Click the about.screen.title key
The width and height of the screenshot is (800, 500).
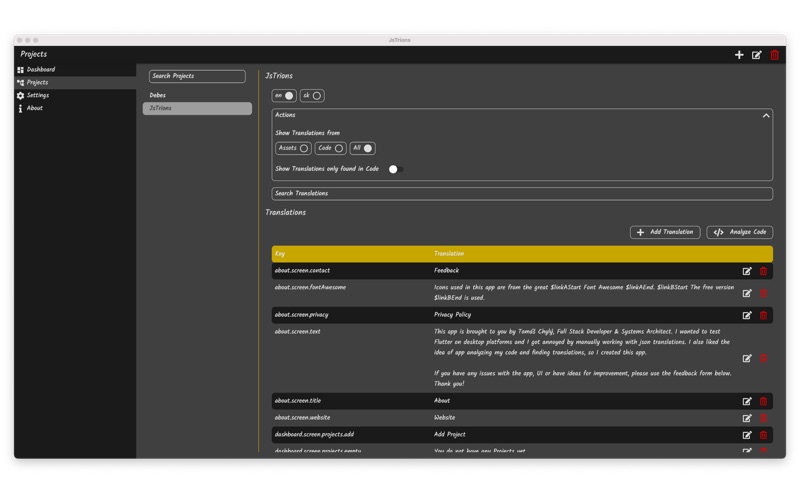point(298,401)
